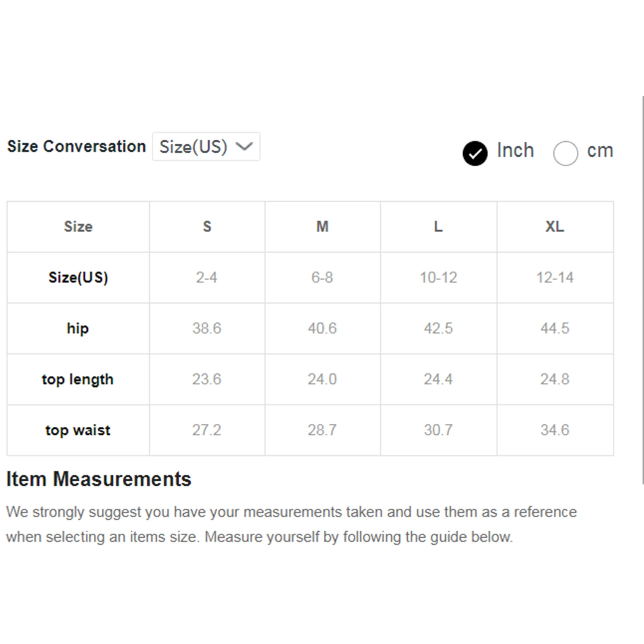The width and height of the screenshot is (644, 644).
Task: Select the M size column header
Action: (x=322, y=227)
